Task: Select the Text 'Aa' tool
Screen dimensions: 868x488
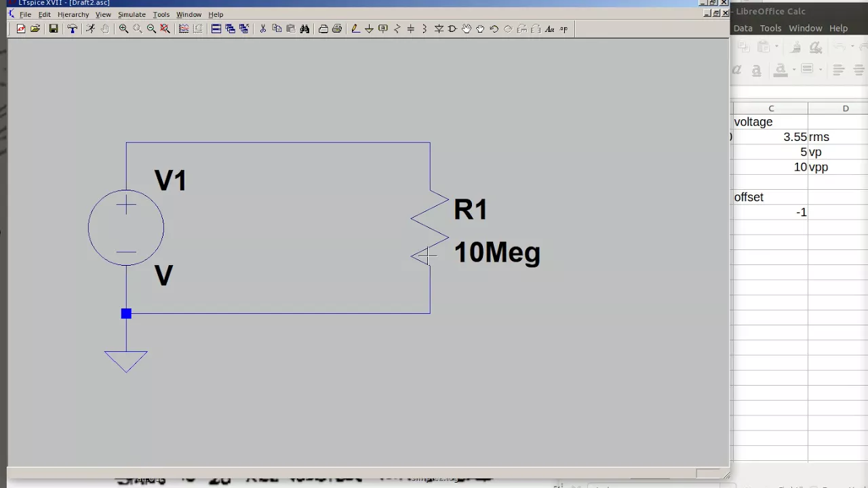Action: 549,28
